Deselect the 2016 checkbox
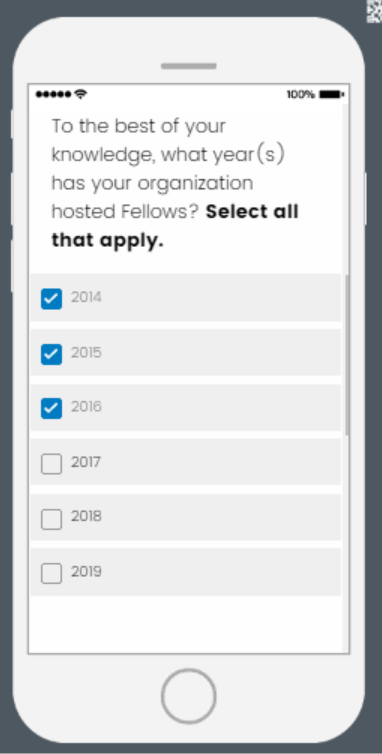The height and width of the screenshot is (754, 382). coord(51,408)
